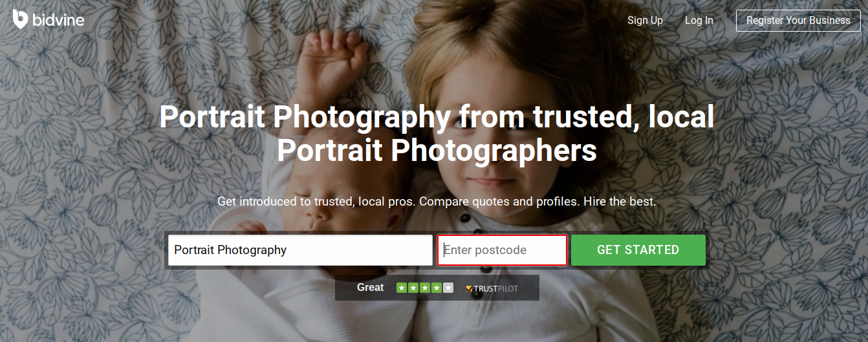Click the Great rating label
The width and height of the screenshot is (868, 342).
pyautogui.click(x=370, y=288)
